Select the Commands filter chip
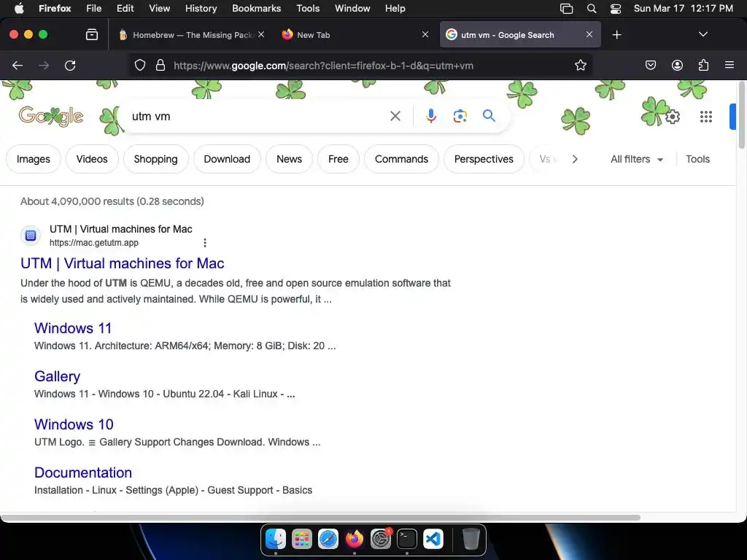This screenshot has width=747, height=560. pyautogui.click(x=402, y=159)
